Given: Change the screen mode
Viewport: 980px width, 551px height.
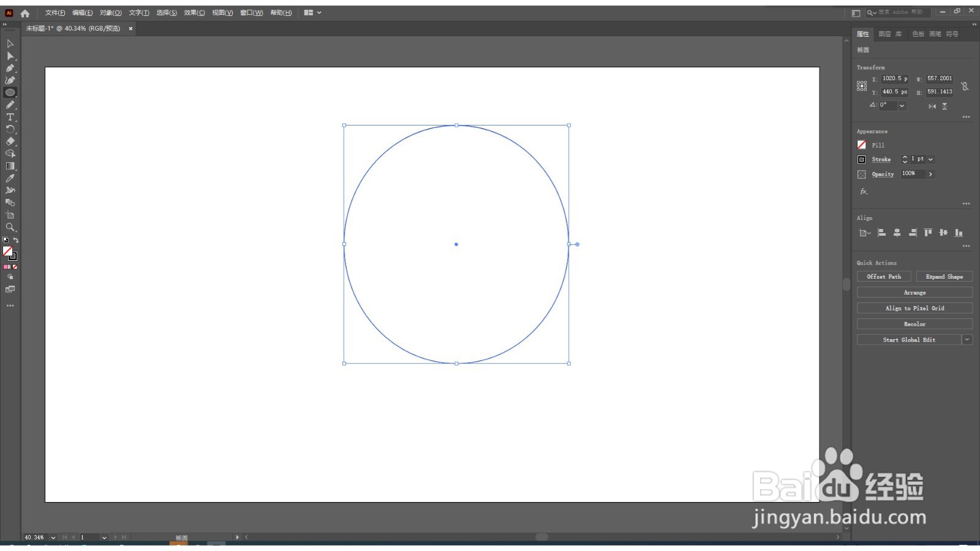Looking at the screenshot, I should pos(10,290).
